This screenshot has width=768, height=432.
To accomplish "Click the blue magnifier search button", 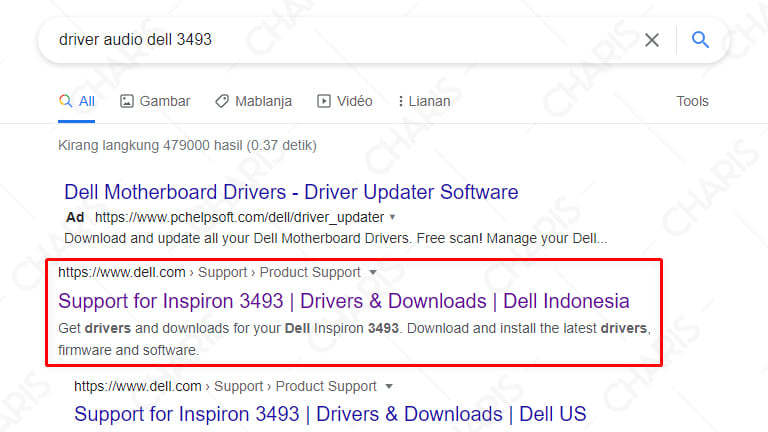I will tap(700, 39).
